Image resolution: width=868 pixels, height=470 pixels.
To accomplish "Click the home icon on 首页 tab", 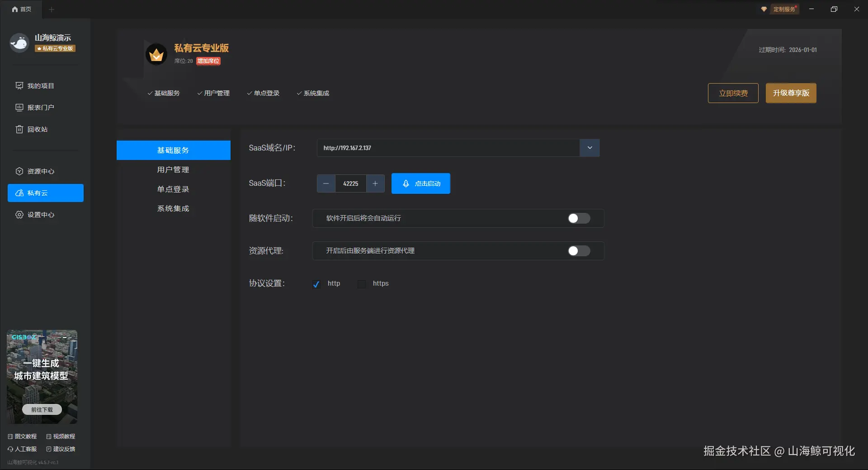I will click(x=15, y=9).
